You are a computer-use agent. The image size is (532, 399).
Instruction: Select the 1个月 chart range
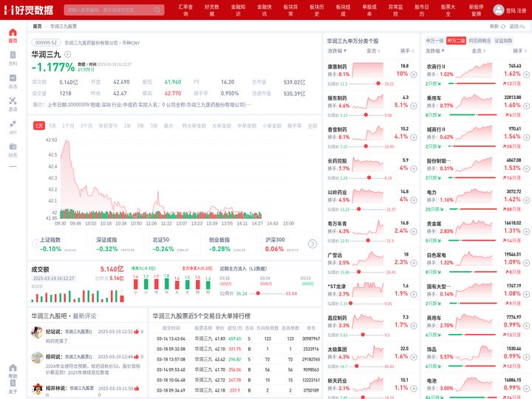(x=68, y=126)
